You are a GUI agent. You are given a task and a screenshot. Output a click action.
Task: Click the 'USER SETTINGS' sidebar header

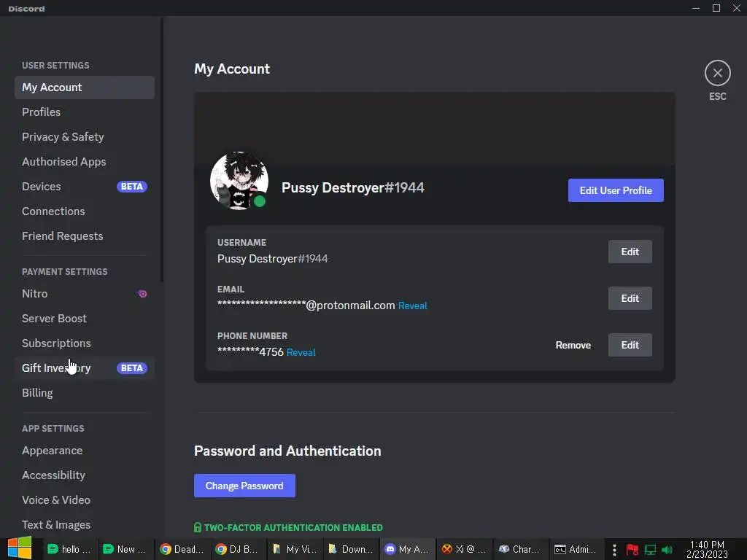[x=55, y=65]
